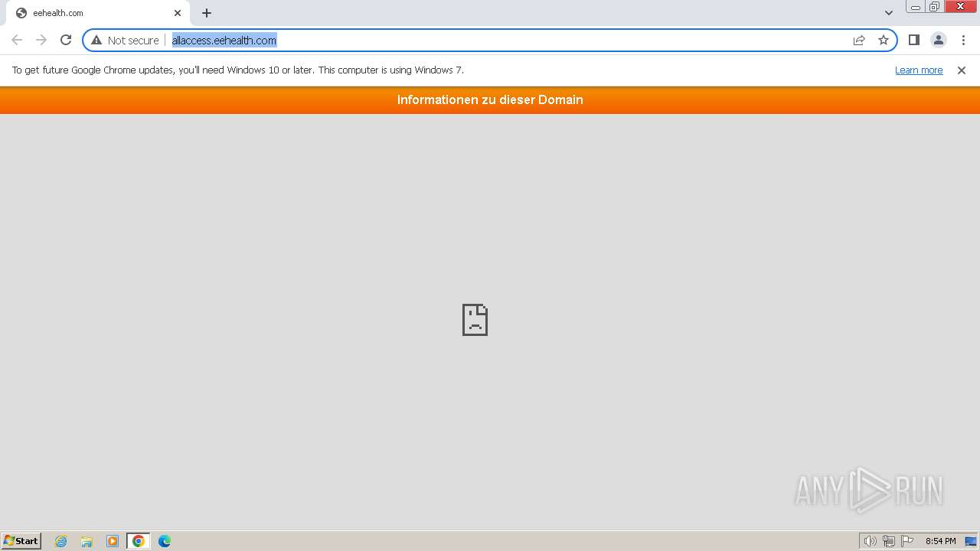Screen dimensions: 980x551
Task: Click the broken page sad icon
Action: 475,319
